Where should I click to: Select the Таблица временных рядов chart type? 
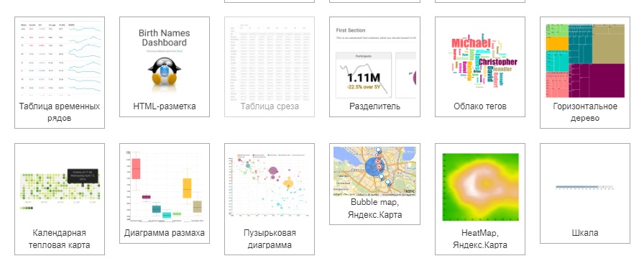[x=60, y=73]
